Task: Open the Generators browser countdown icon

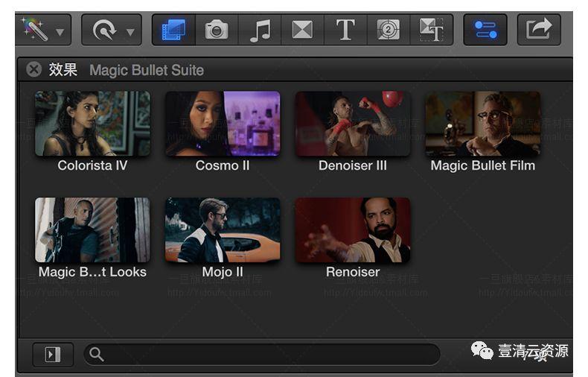Action: pos(389,30)
